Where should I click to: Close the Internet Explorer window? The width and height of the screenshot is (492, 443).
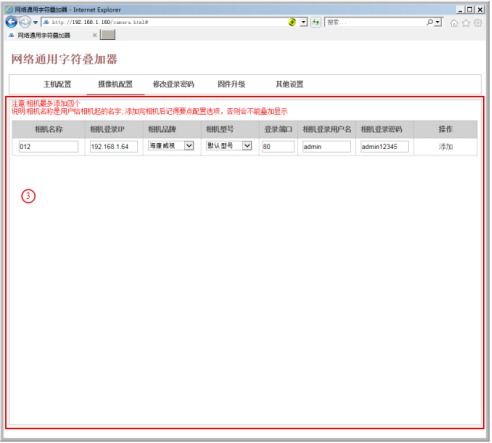tap(480, 10)
